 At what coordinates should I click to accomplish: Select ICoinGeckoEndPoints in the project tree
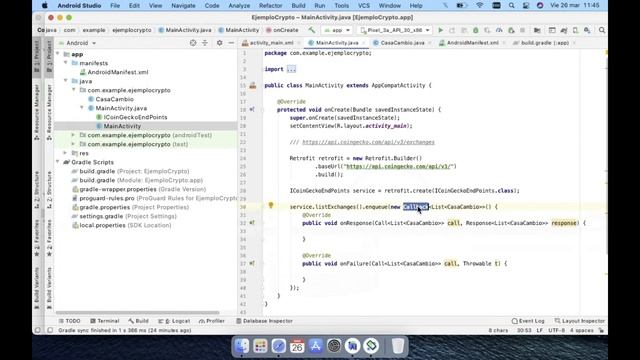click(x=135, y=117)
